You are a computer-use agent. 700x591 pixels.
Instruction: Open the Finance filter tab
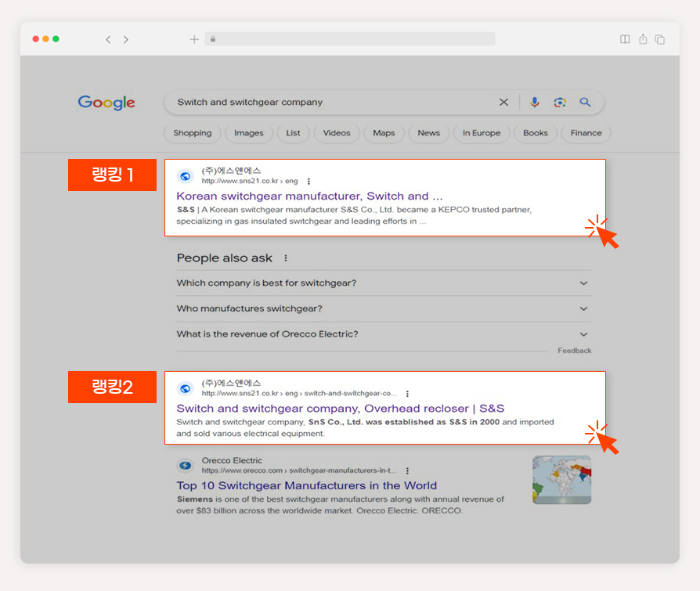586,133
